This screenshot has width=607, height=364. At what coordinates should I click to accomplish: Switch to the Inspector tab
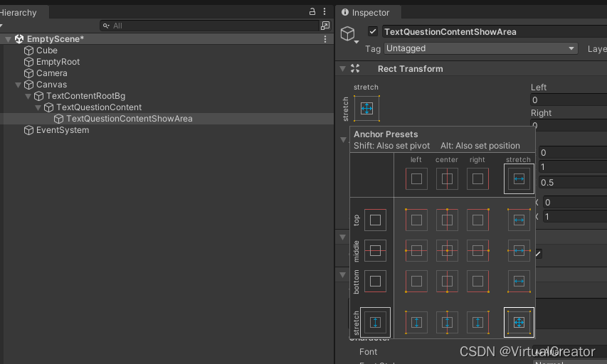pyautogui.click(x=370, y=12)
